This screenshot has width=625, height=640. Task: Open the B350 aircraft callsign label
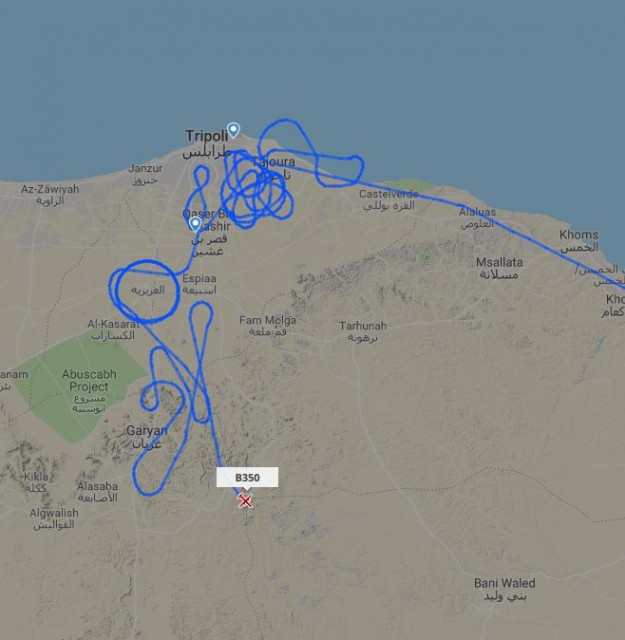pos(247,477)
